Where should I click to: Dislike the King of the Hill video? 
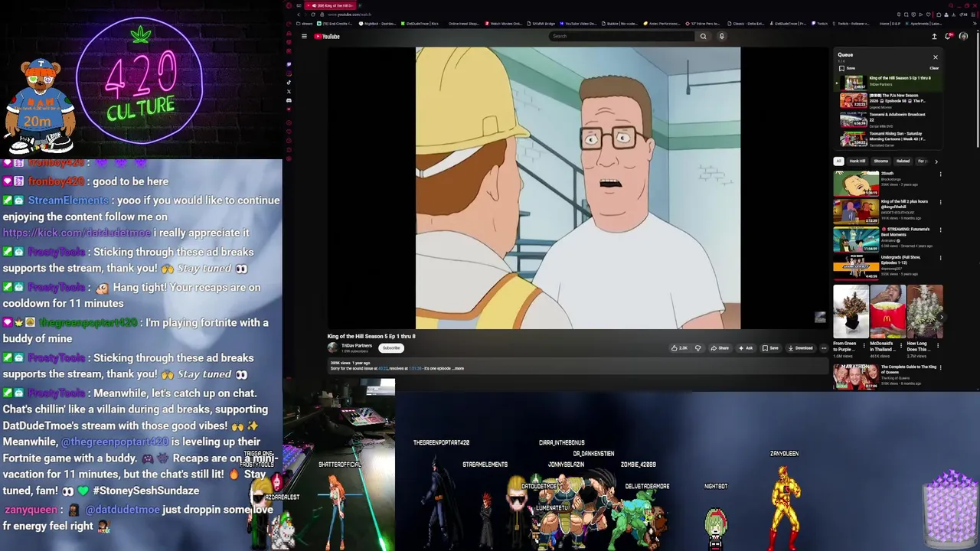click(697, 348)
